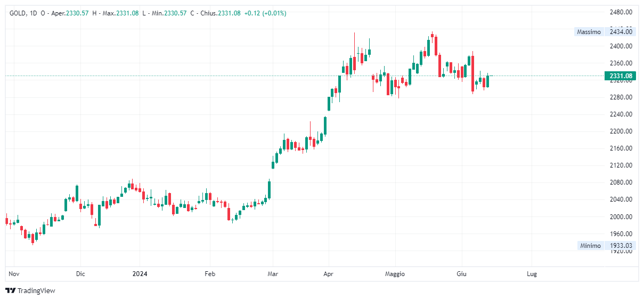Select the current price tag 2331.08

[621, 76]
